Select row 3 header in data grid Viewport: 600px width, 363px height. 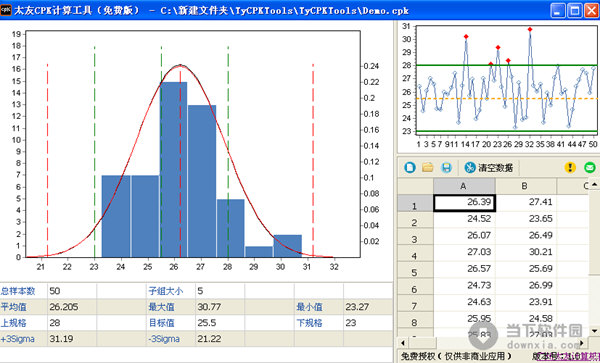tap(415, 238)
